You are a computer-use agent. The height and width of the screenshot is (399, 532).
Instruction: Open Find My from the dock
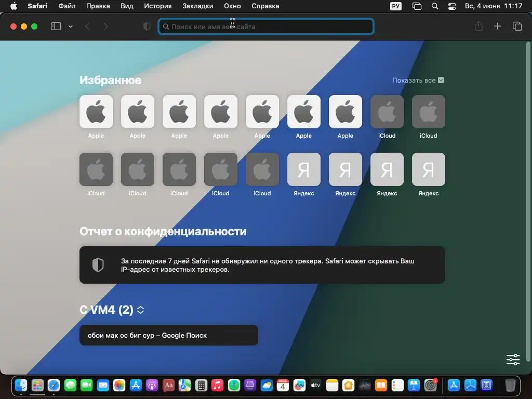[x=234, y=385]
